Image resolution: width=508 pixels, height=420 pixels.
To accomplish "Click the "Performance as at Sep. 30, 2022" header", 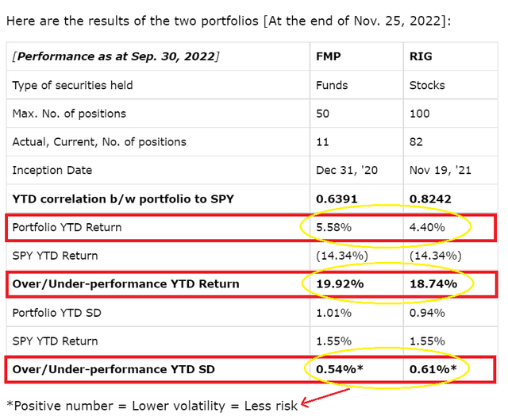I will [115, 56].
